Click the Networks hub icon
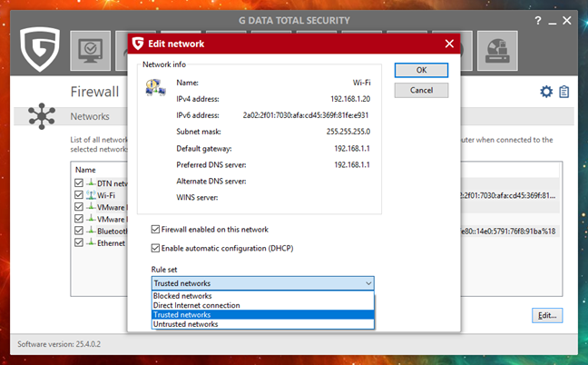This screenshot has width=588, height=365. 42,116
